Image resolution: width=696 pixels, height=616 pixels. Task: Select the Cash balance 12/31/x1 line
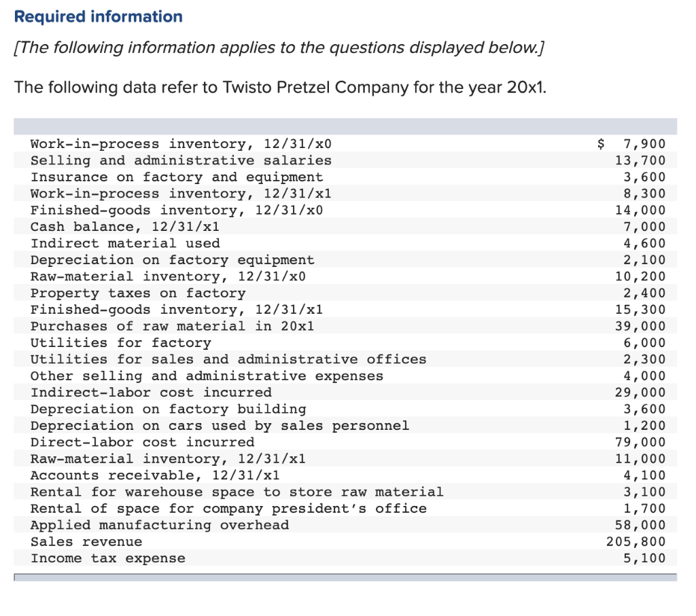[x=134, y=226]
